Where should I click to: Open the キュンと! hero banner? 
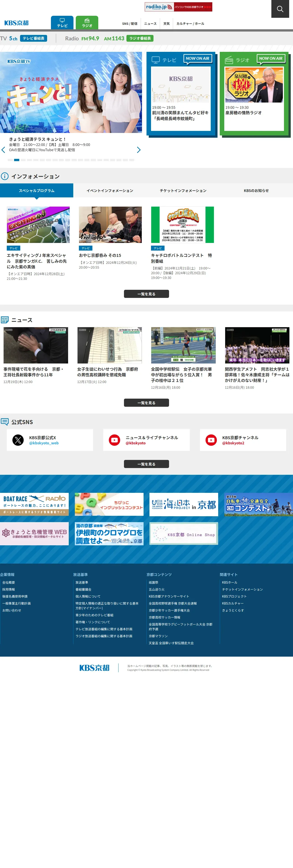coord(71,92)
